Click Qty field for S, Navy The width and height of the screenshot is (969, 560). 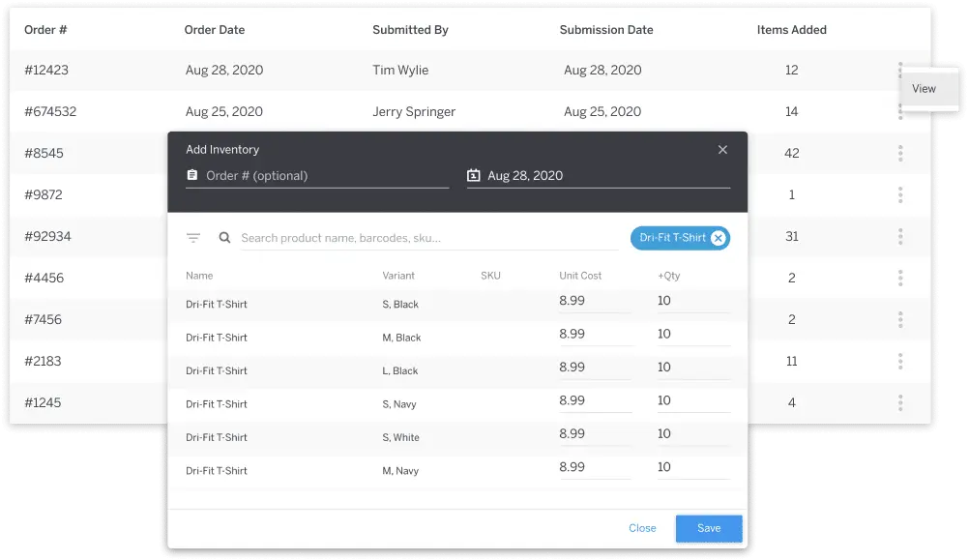click(x=693, y=401)
